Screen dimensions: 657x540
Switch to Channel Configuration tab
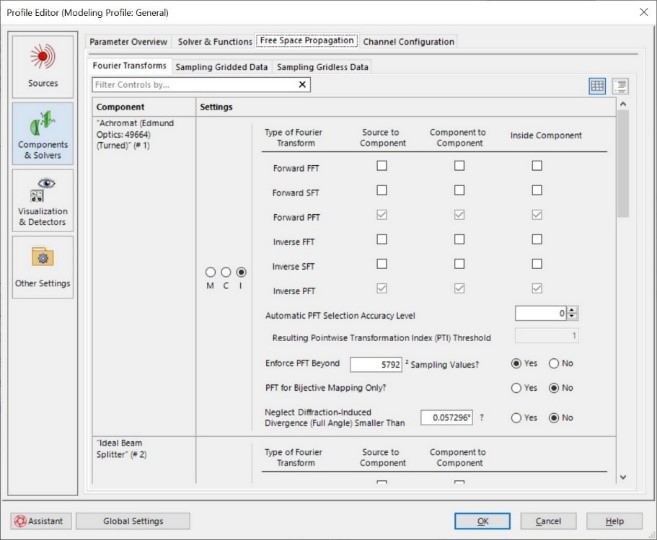[408, 42]
